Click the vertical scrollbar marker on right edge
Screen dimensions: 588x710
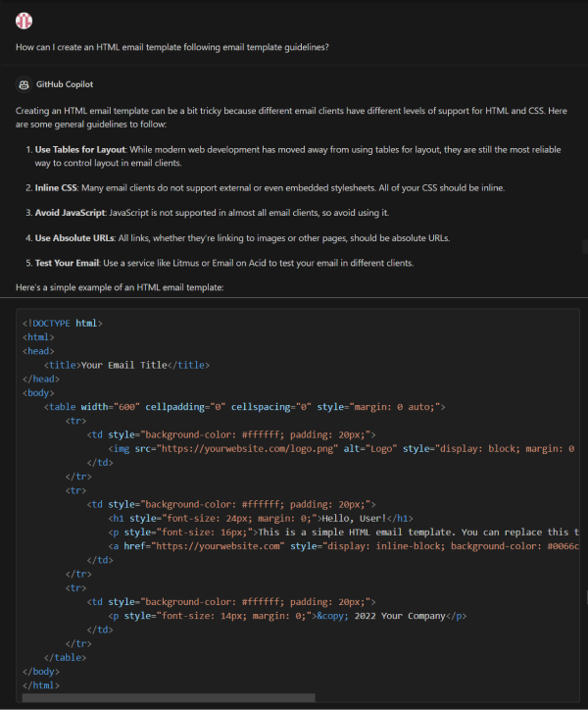click(x=585, y=247)
